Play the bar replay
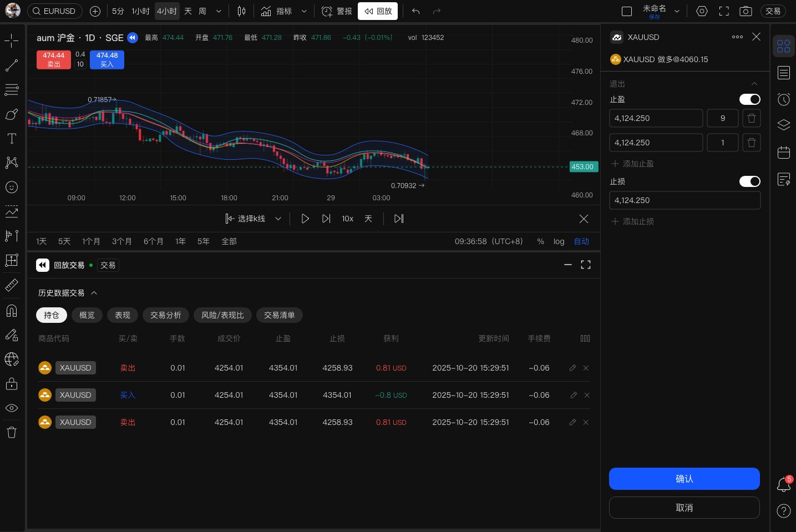 click(305, 219)
